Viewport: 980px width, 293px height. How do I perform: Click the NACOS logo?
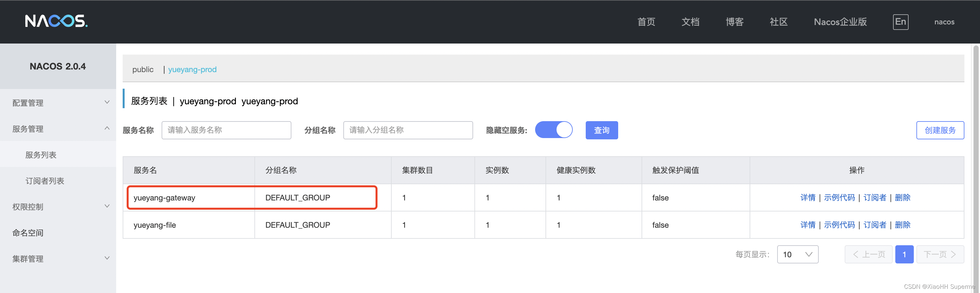coord(56,21)
